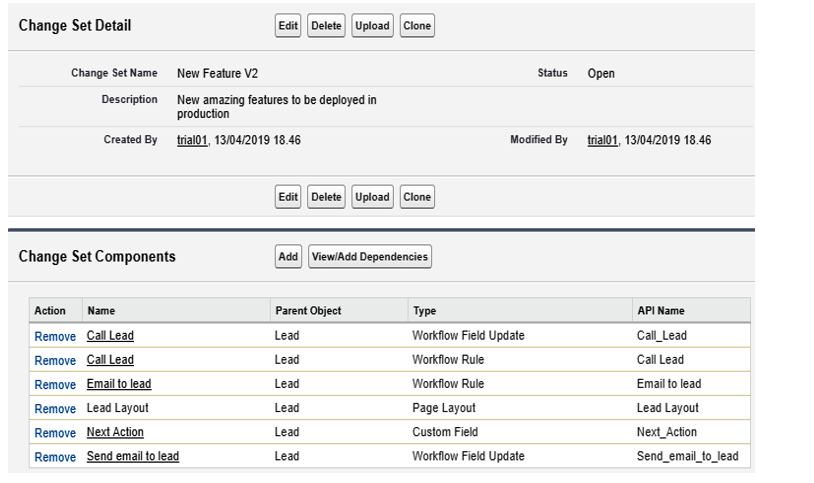Open View/Add Dependencies
The width and height of the screenshot is (814, 483).
(370, 257)
